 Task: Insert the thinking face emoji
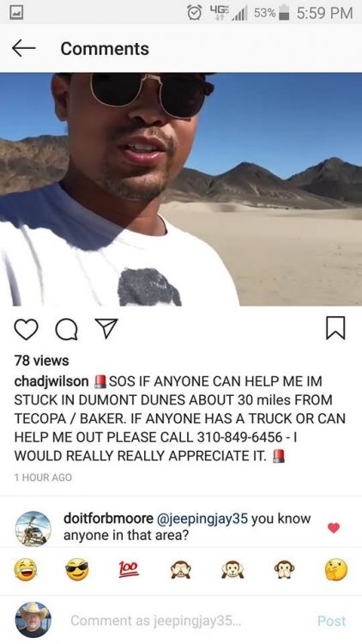335,570
